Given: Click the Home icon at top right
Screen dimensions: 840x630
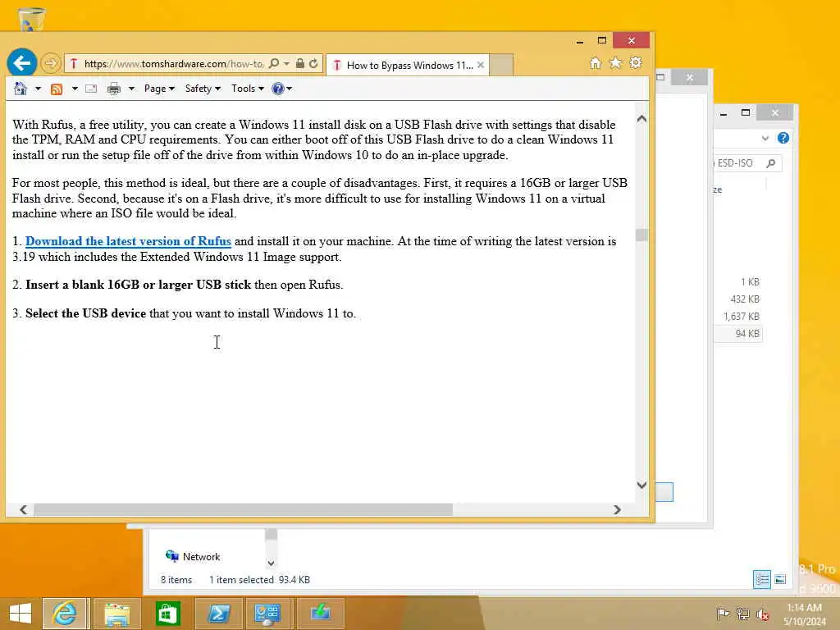Looking at the screenshot, I should pyautogui.click(x=596, y=63).
